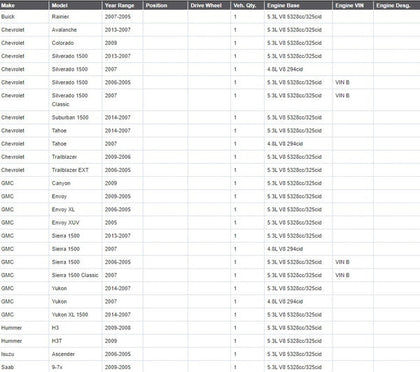Viewport: 420px width, 372px height.
Task: Click the Buick Rainier model cell
Action: pos(75,17)
